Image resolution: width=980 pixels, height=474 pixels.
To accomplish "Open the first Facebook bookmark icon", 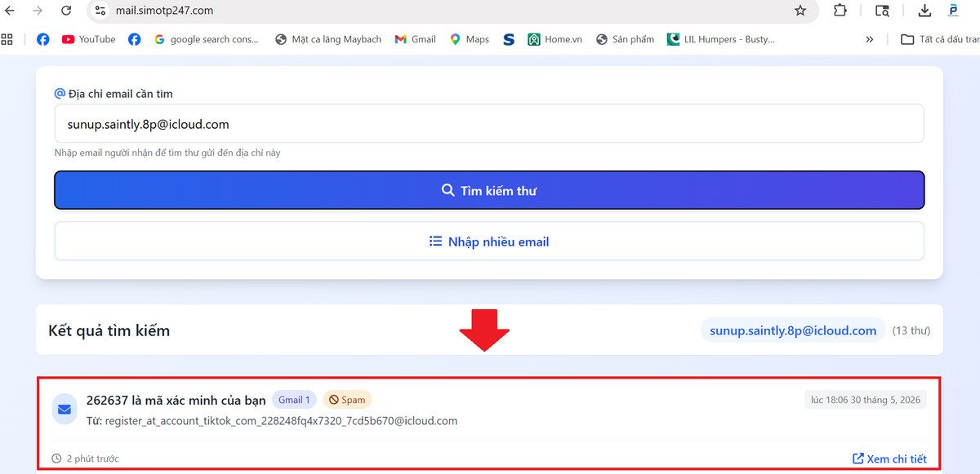I will [43, 39].
